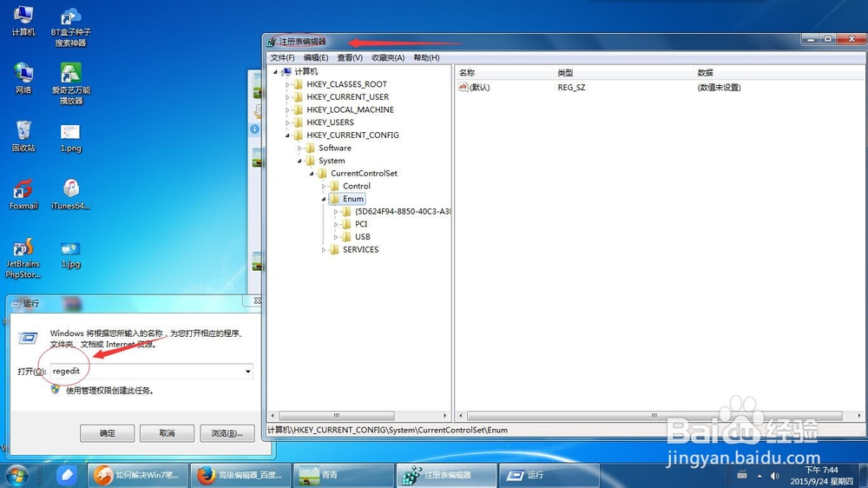This screenshot has height=488, width=868.
Task: Click 确定 in Run dialog
Action: point(108,433)
